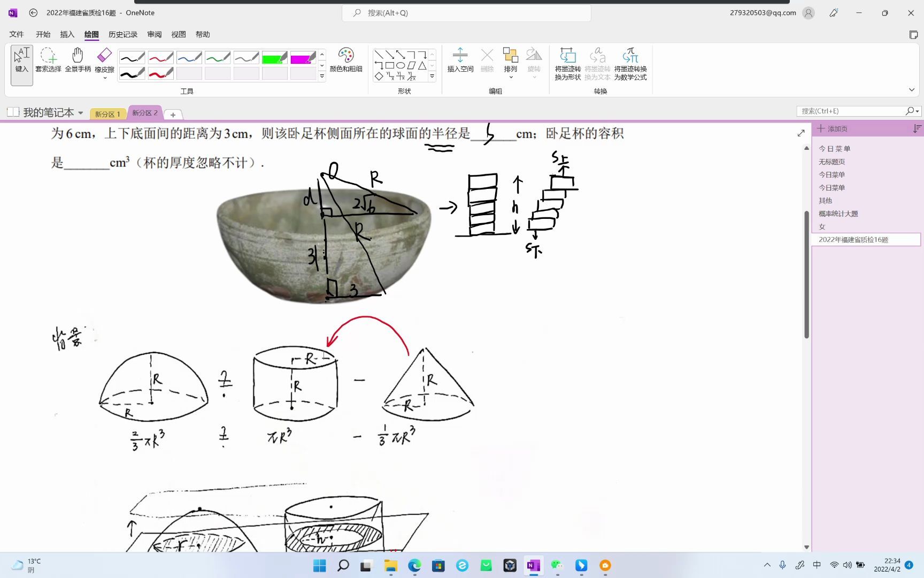Select the green highlighter

coord(275,57)
